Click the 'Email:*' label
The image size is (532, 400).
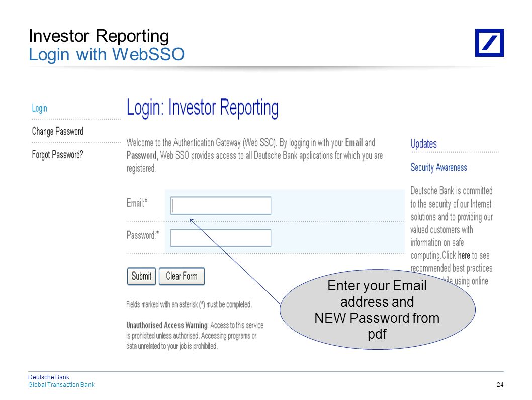pyautogui.click(x=137, y=203)
